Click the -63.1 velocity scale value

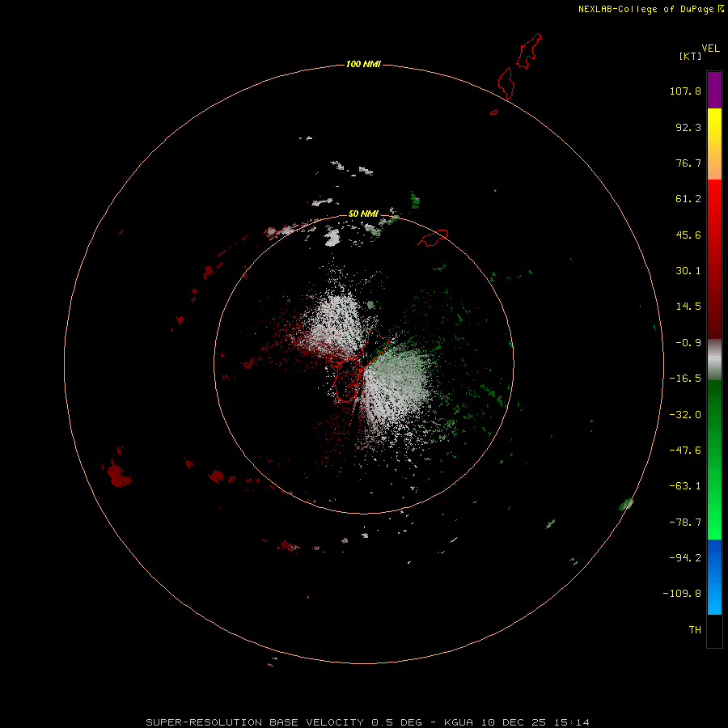685,486
